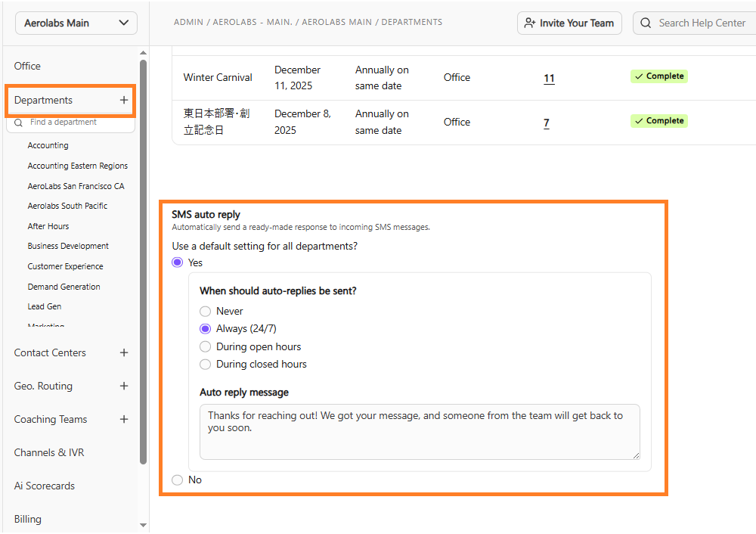Click the Complete badge for Winter Carnival
756x534 pixels.
point(659,76)
